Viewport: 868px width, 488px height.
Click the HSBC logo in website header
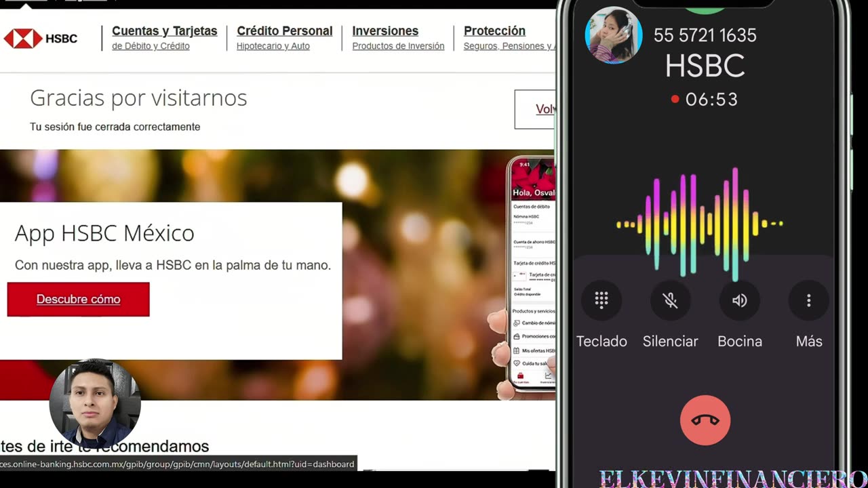point(41,39)
